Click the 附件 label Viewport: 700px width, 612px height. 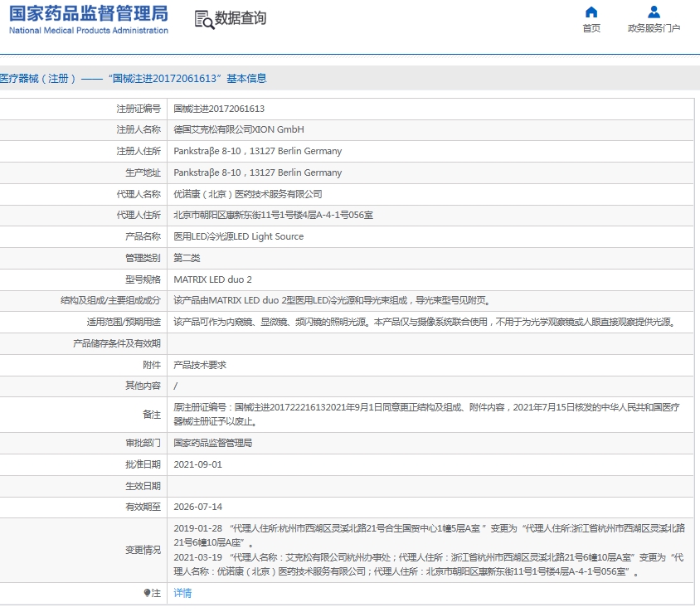point(152,365)
